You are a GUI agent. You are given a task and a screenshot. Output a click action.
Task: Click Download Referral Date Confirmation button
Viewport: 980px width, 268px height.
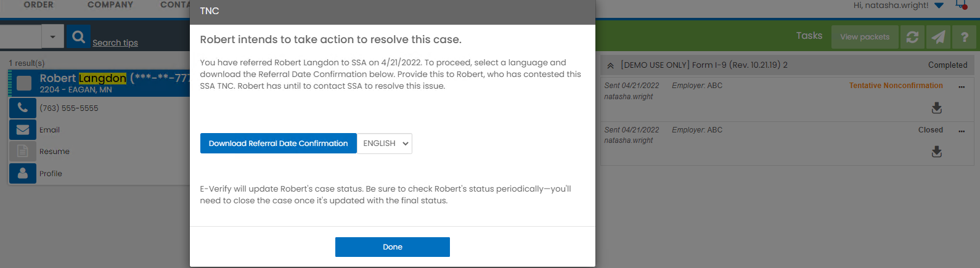tap(279, 144)
